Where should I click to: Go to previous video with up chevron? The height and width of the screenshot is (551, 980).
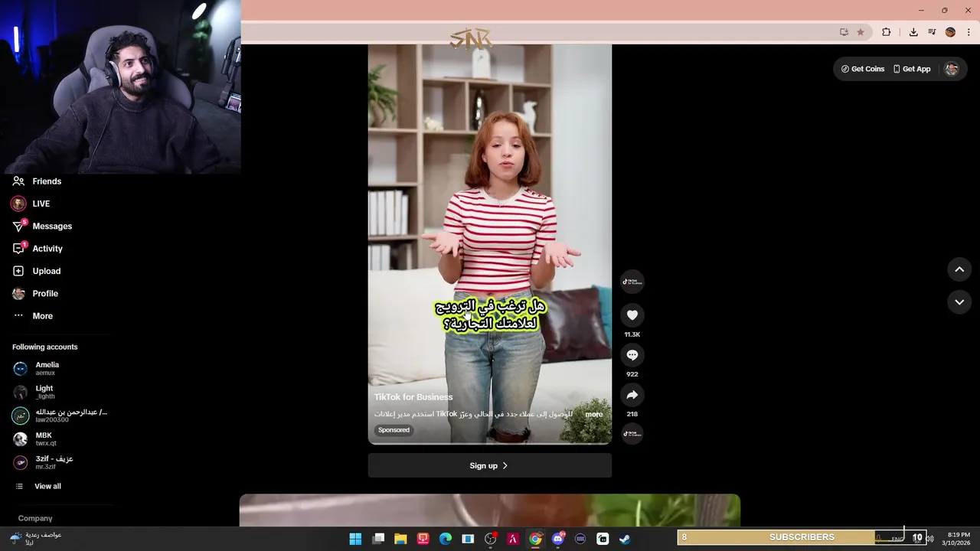click(959, 269)
